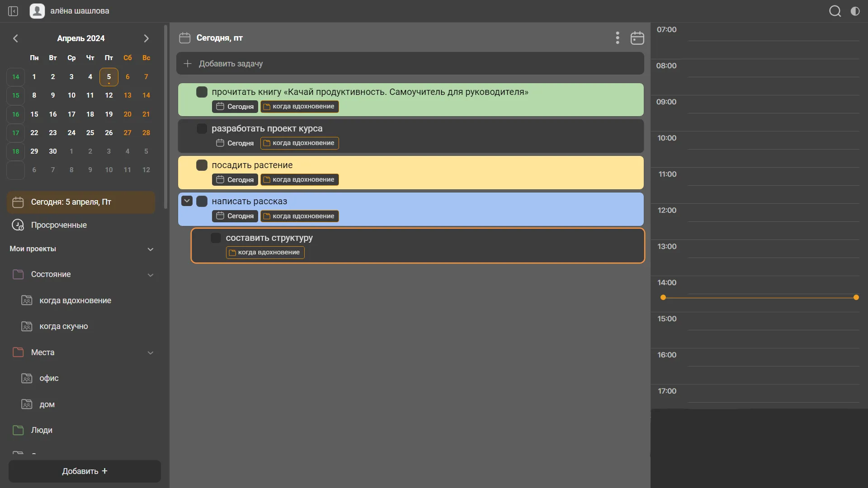Mark разработать проект курса as done

point(202,129)
